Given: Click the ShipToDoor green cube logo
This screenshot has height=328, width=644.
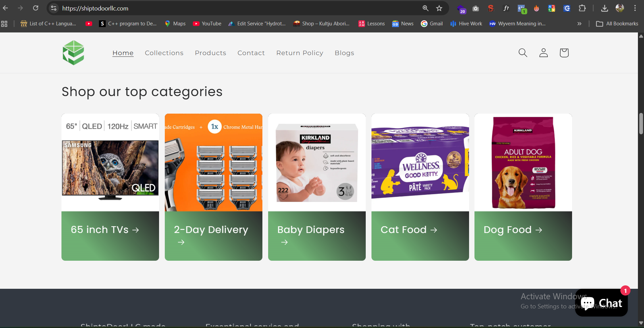Looking at the screenshot, I should coord(73,53).
